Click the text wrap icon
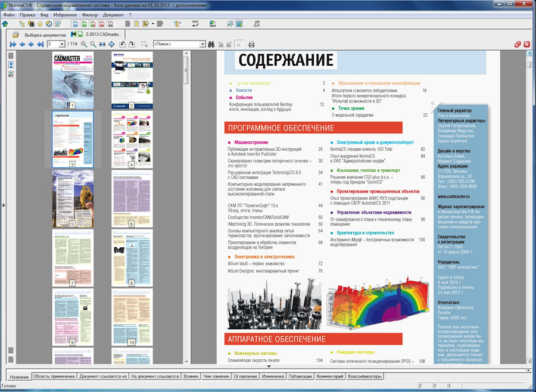 [195, 24]
